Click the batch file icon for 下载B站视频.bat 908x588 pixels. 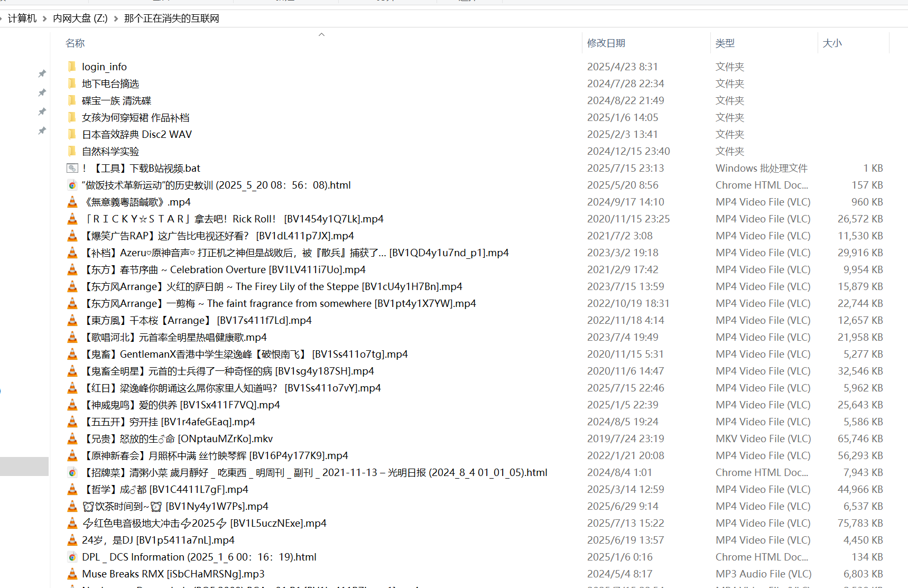[x=72, y=168]
